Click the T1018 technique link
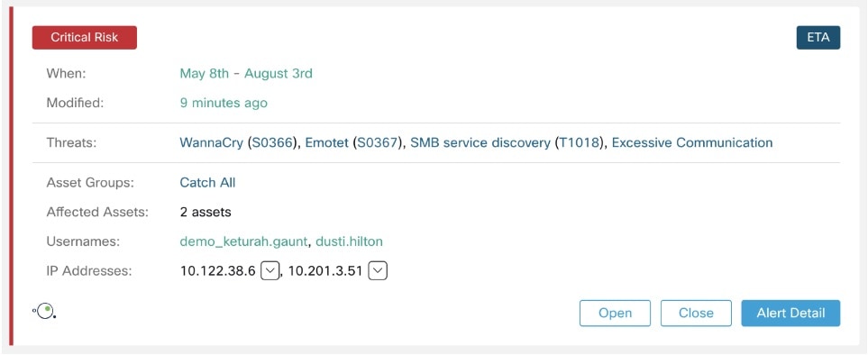 [x=579, y=142]
